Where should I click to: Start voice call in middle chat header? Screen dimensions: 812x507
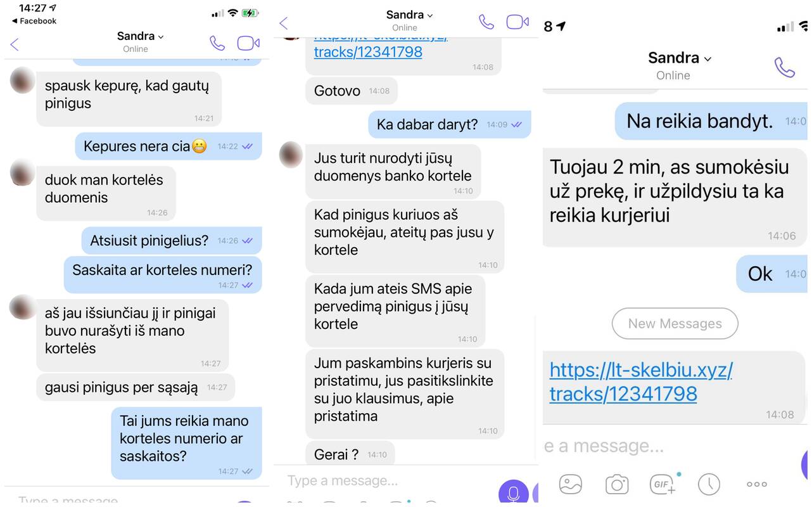486,22
